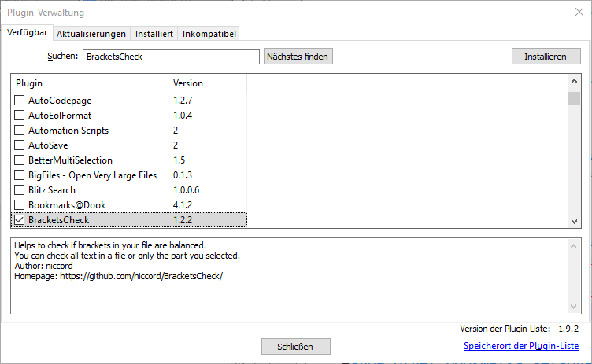The image size is (592, 364).
Task: Click version 1.5 of BetterMultiSelection
Action: click(x=179, y=160)
